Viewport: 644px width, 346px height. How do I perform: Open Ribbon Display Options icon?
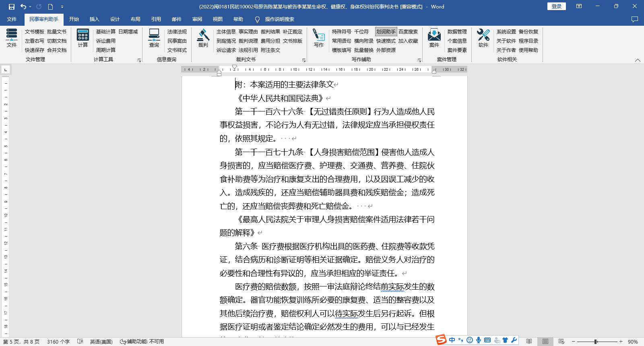coord(579,6)
